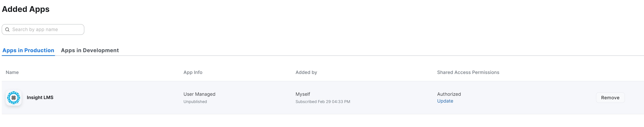
Task: Click the Authorized permission status
Action: (449, 94)
